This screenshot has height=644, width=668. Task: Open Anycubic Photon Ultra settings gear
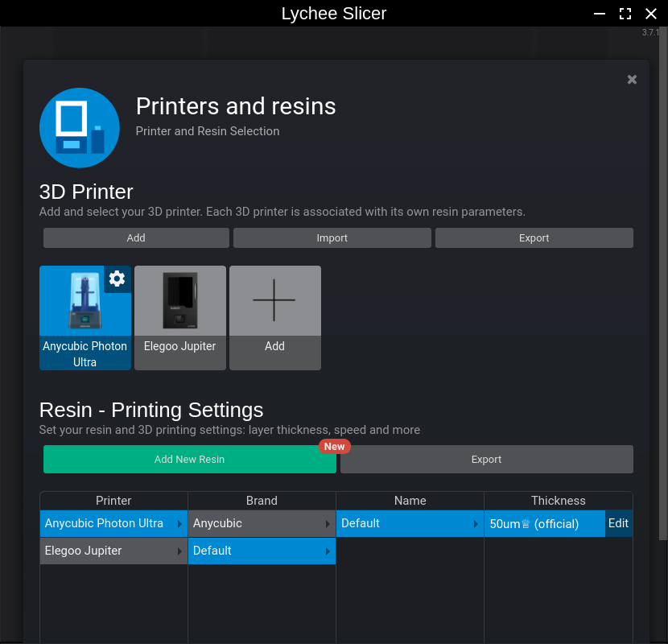click(x=117, y=279)
